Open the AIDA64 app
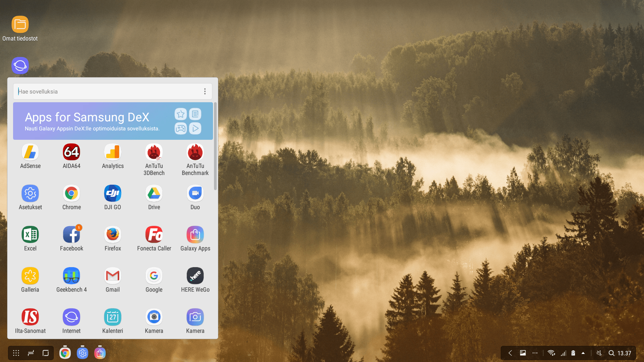644x362 pixels. pos(71,153)
